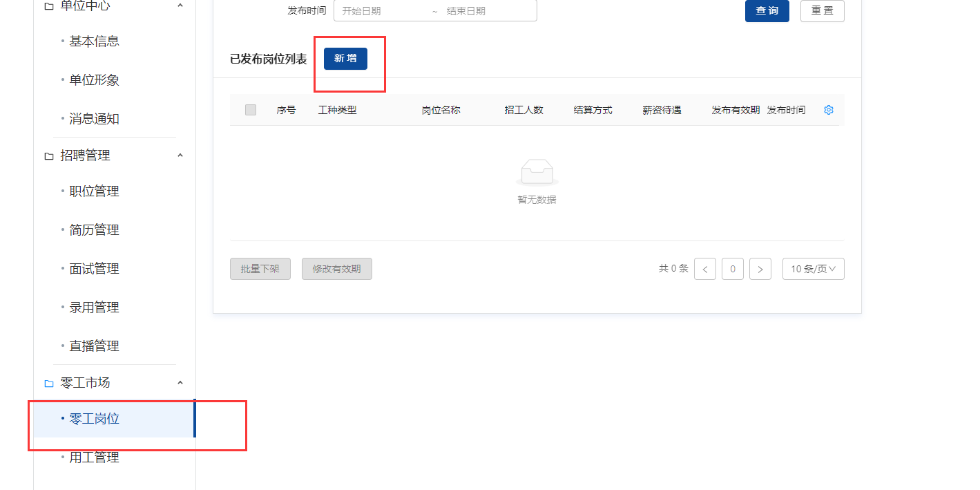Collapse the 招聘管理 menu section

tap(180, 156)
